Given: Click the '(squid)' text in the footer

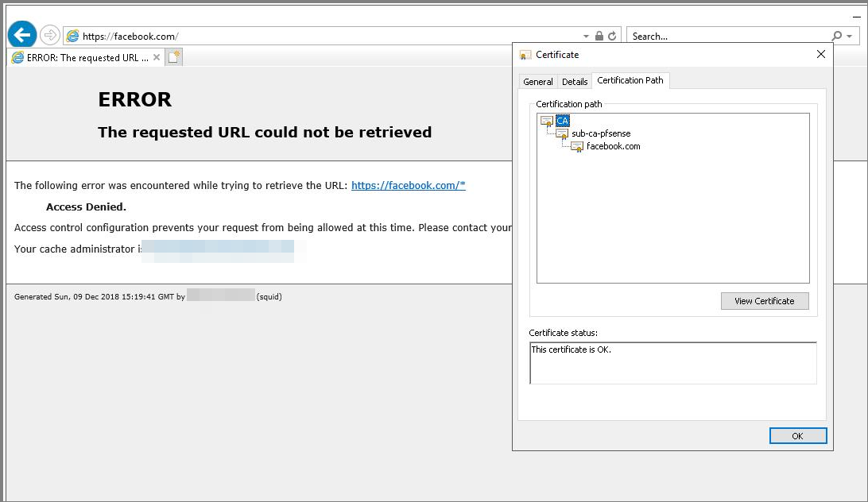Looking at the screenshot, I should (x=269, y=296).
